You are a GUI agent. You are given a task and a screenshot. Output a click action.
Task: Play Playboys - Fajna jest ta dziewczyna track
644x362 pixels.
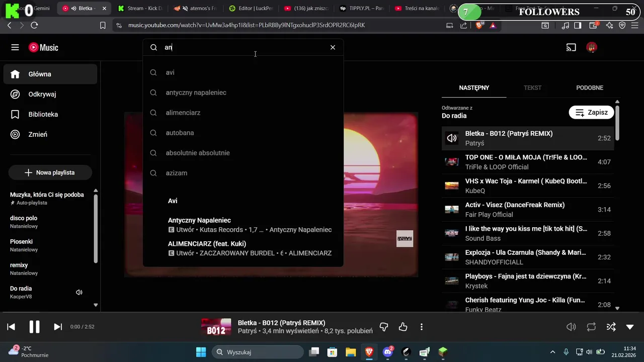pos(528,281)
